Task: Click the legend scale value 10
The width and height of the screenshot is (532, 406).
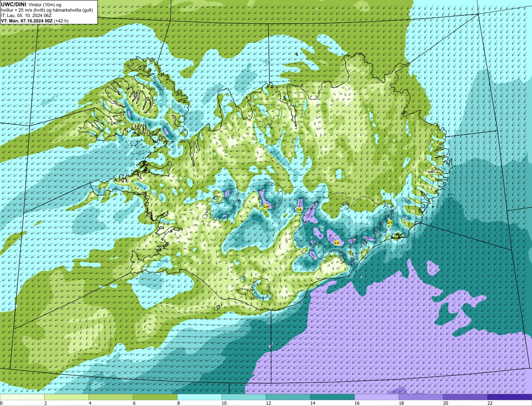Action: pyautogui.click(x=224, y=403)
